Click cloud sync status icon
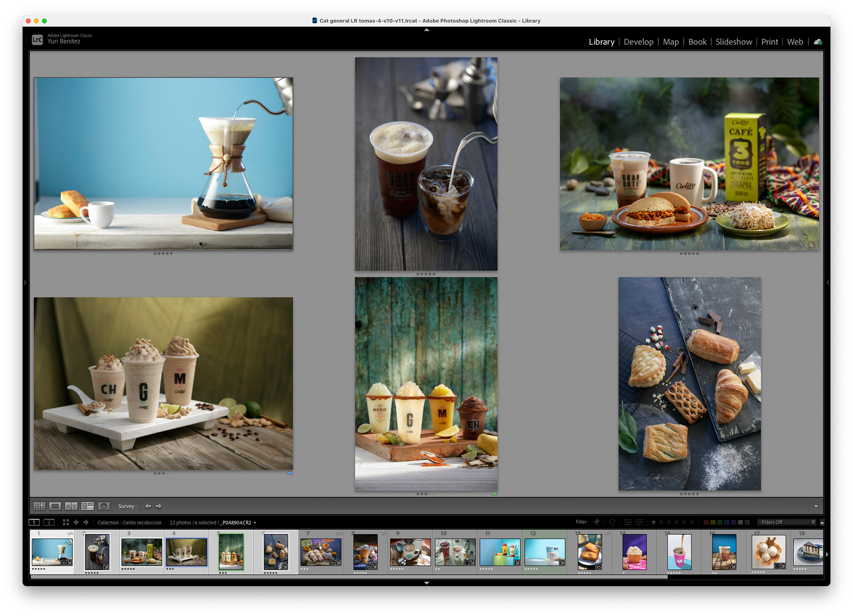 (818, 42)
